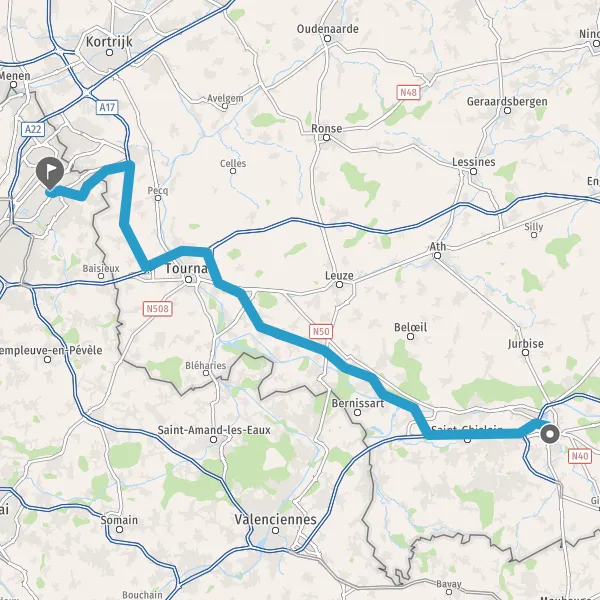Click the Valenciennes city label
This screenshot has width=600, height=600.
(x=276, y=519)
